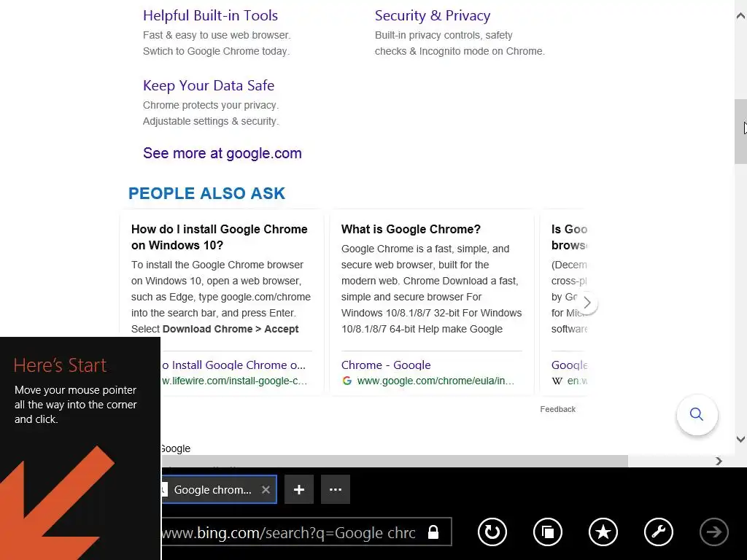The width and height of the screenshot is (747, 560).
Task: Click the Feedback link
Action: (558, 409)
